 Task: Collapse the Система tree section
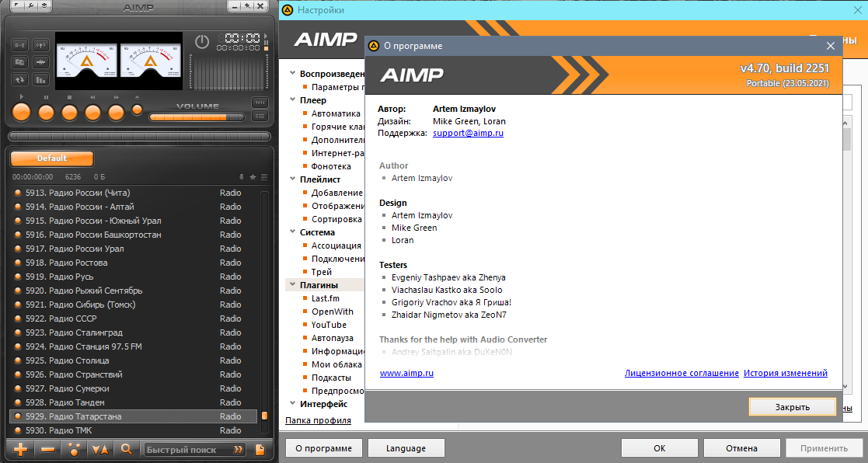pyautogui.click(x=292, y=231)
